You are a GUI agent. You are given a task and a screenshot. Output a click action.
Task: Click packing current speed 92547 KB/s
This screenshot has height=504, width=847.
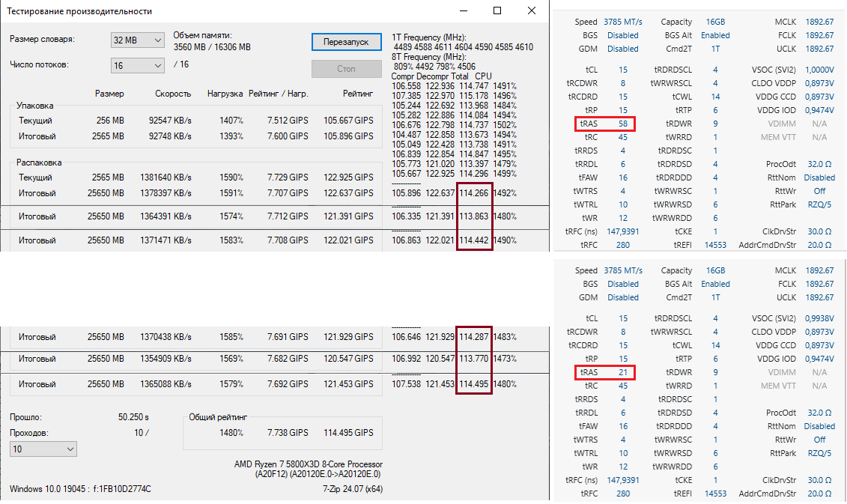170,121
